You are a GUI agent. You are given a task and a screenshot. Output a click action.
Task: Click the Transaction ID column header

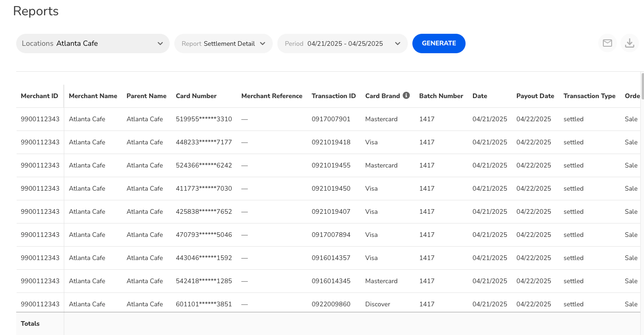point(333,96)
